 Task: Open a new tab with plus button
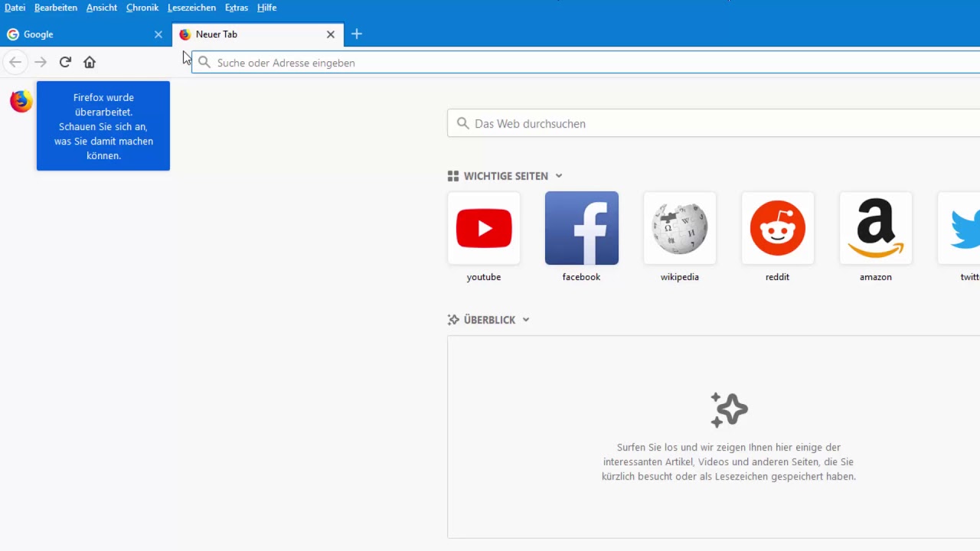pos(357,34)
